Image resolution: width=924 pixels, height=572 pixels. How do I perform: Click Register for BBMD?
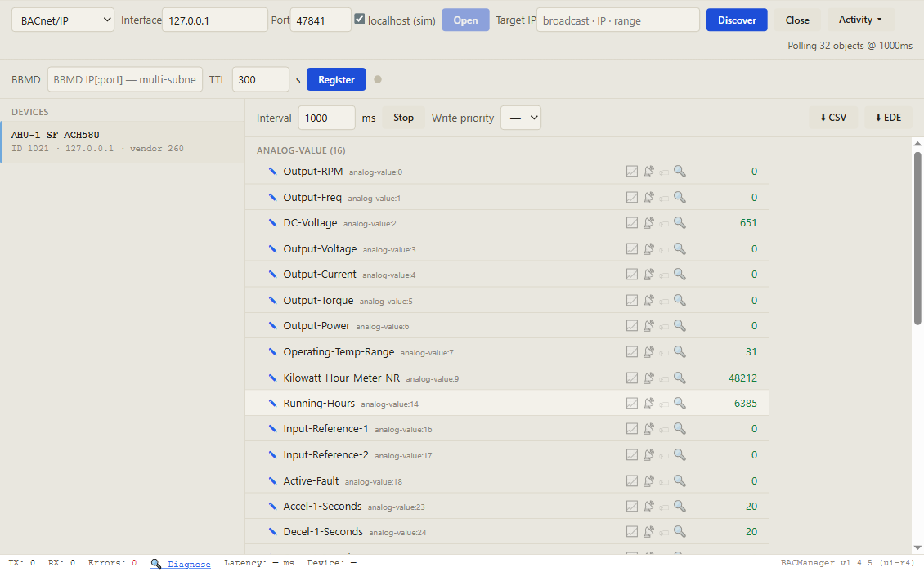pos(336,79)
